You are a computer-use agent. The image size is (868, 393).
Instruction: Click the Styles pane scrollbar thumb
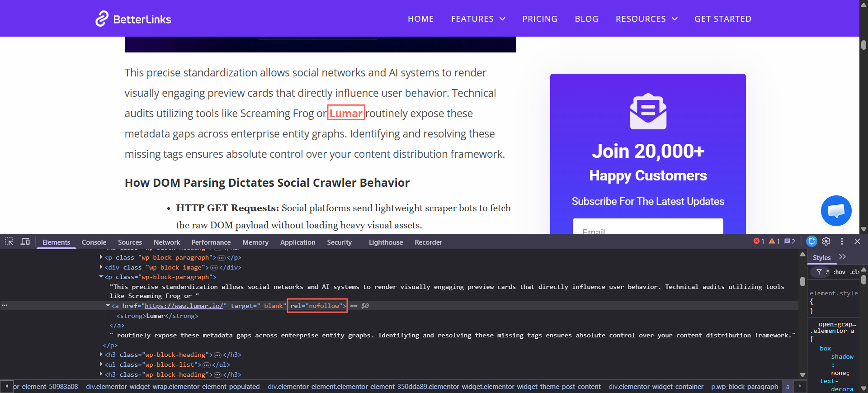tap(863, 279)
